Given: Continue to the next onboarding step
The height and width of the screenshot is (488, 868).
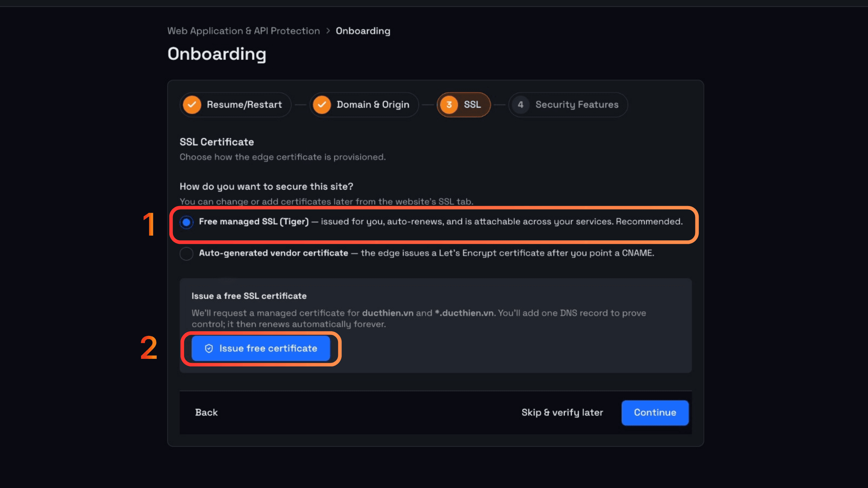Looking at the screenshot, I should [x=655, y=412].
